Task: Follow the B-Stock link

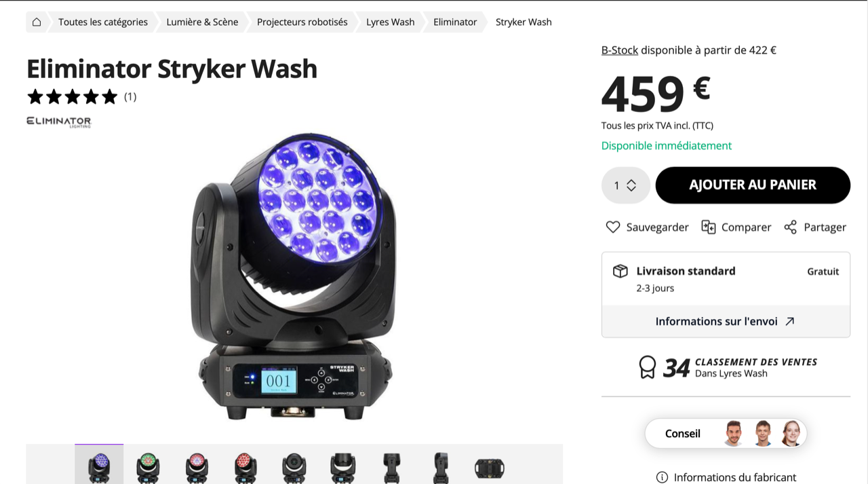Action: click(620, 50)
